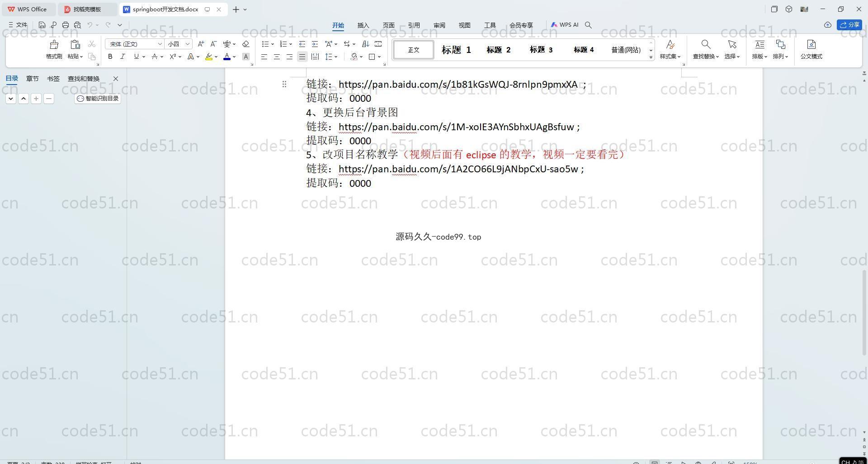The image size is (868, 464).
Task: Expand the borders dropdown arrow
Action: [x=379, y=57]
